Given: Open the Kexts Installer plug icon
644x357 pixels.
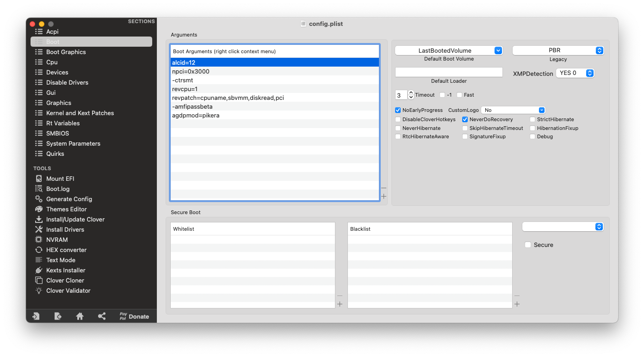Looking at the screenshot, I should 39,270.
